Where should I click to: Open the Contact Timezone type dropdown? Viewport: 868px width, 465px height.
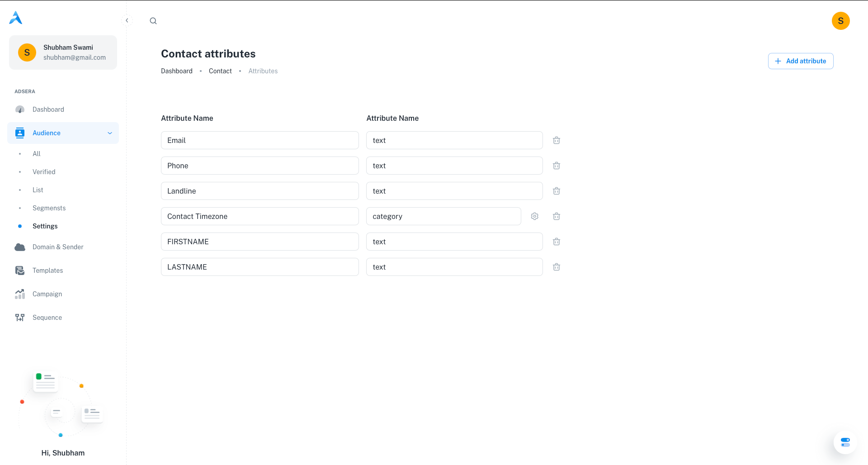pyautogui.click(x=443, y=216)
